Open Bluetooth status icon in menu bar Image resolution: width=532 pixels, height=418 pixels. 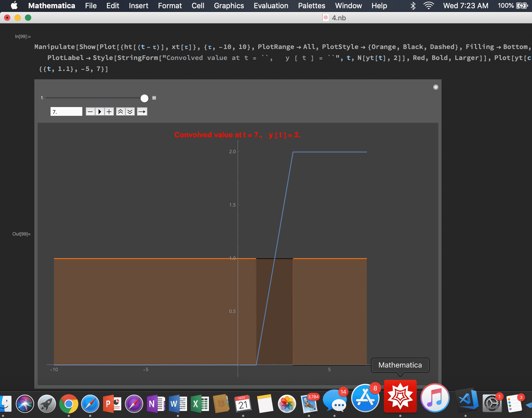point(413,5)
